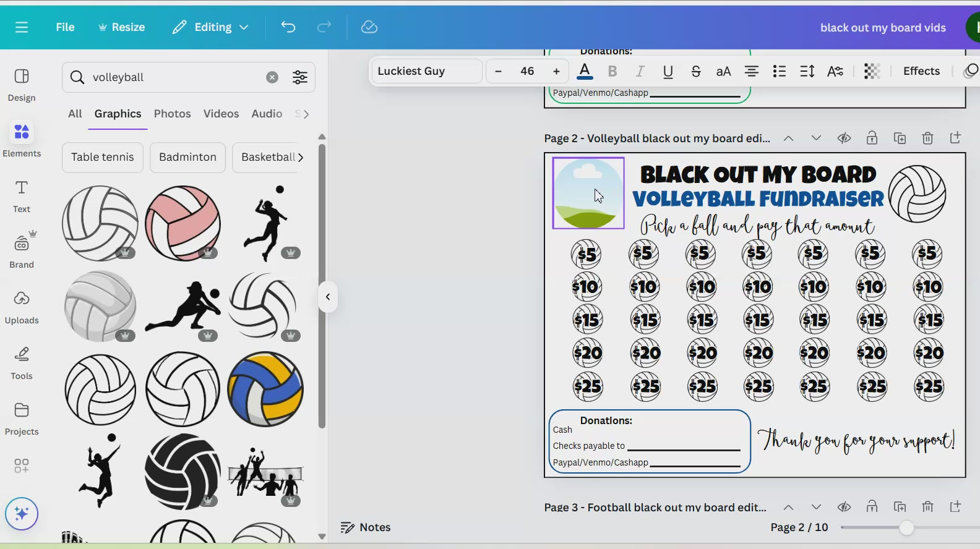Collapse the side panel with arrow
This screenshot has width=980, height=549.
328,297
